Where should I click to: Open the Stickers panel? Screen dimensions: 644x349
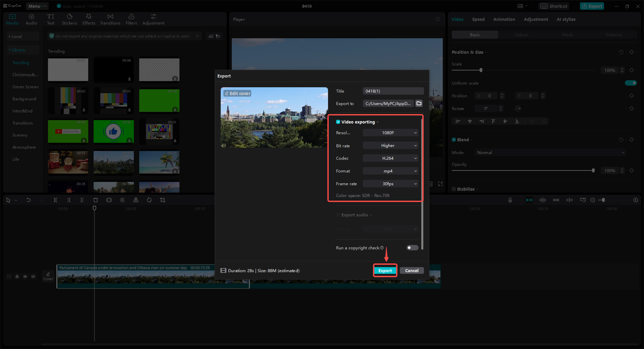point(69,19)
